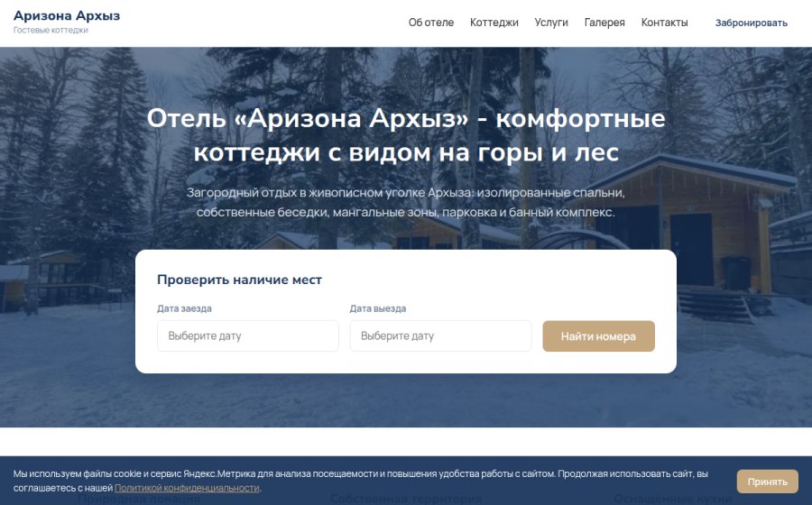Go to the Коттеджи section
Viewport: 812px width, 505px height.
point(494,23)
